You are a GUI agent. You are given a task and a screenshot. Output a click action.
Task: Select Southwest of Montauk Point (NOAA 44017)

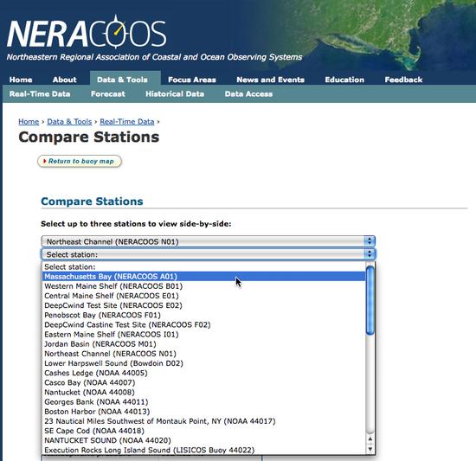pos(203,421)
